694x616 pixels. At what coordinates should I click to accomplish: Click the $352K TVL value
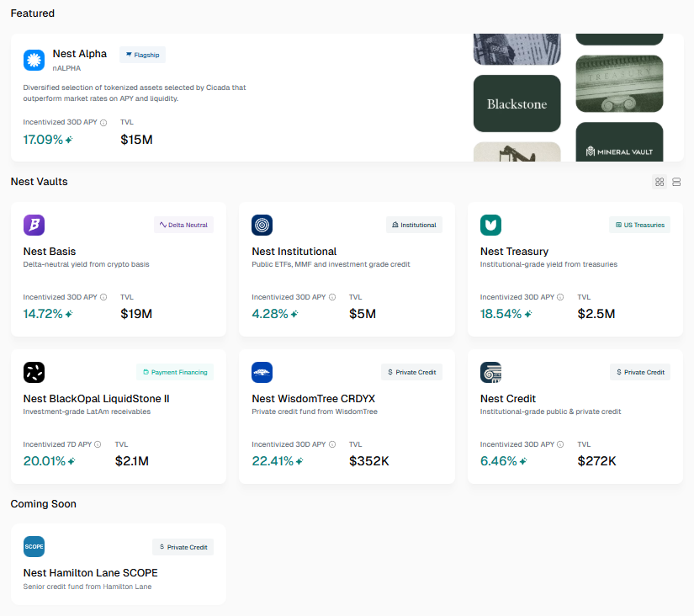tap(369, 461)
